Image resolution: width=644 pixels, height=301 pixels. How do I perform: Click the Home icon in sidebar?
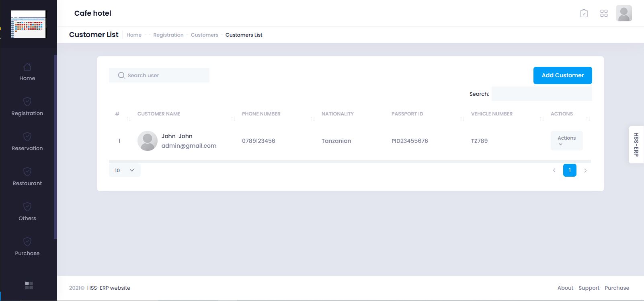[27, 67]
